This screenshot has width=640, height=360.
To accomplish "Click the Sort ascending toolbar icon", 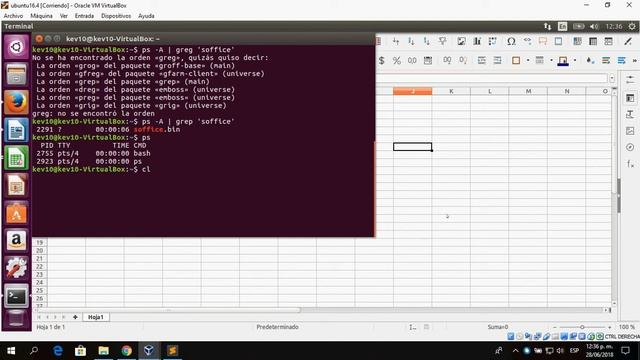I will 411,41.
